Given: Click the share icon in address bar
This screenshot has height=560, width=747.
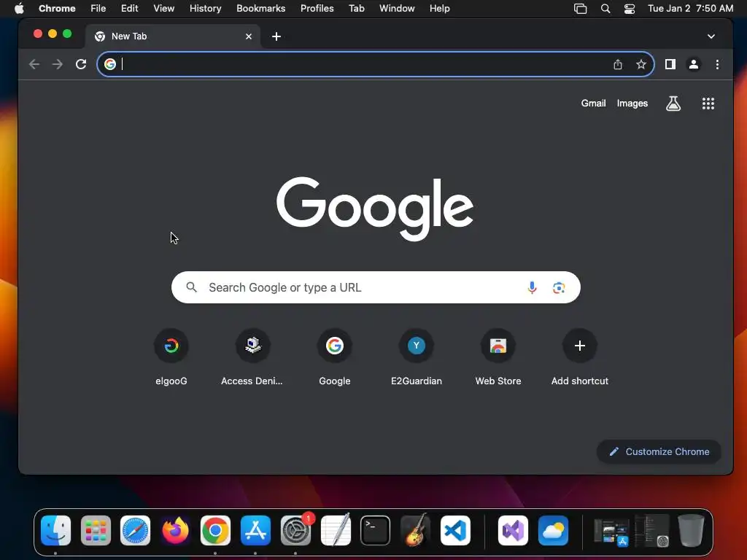Looking at the screenshot, I should click(x=618, y=64).
